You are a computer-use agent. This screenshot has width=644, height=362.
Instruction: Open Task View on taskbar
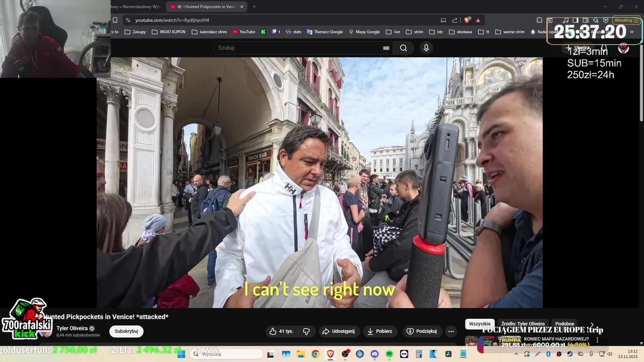[x=271, y=354]
